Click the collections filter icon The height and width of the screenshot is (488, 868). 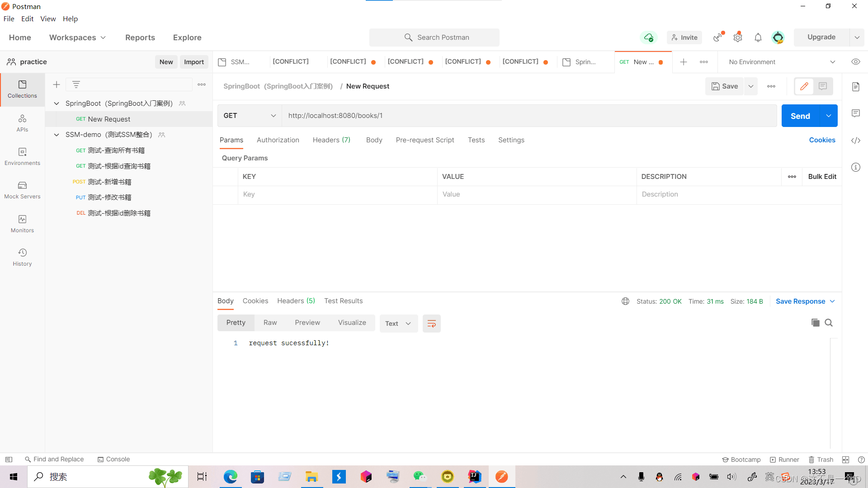(x=76, y=84)
